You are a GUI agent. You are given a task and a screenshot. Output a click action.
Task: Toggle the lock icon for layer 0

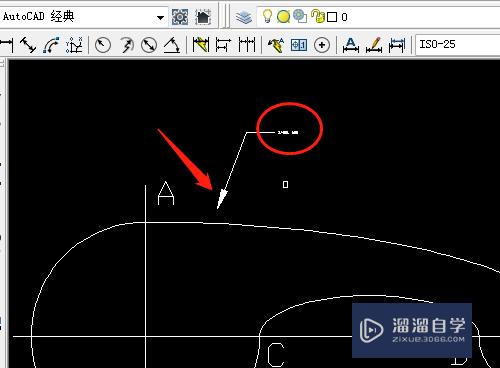tap(318, 16)
